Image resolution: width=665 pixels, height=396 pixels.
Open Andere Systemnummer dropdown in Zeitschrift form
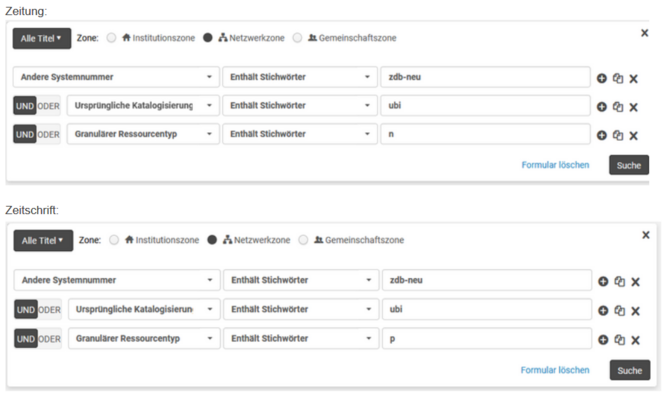click(x=117, y=280)
